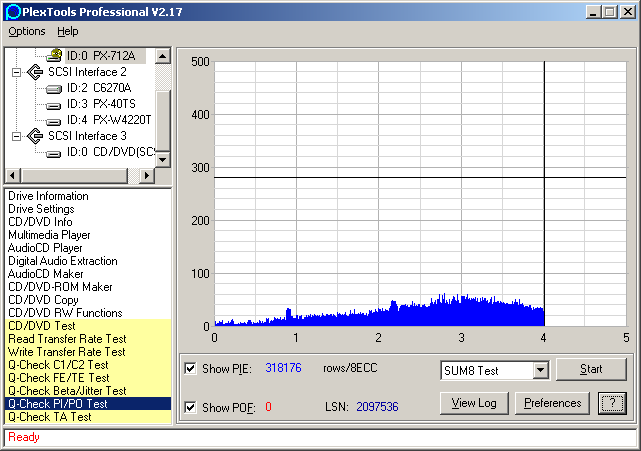641x451 pixels.
Task: Select Q-Check TA Test
Action: pos(88,417)
